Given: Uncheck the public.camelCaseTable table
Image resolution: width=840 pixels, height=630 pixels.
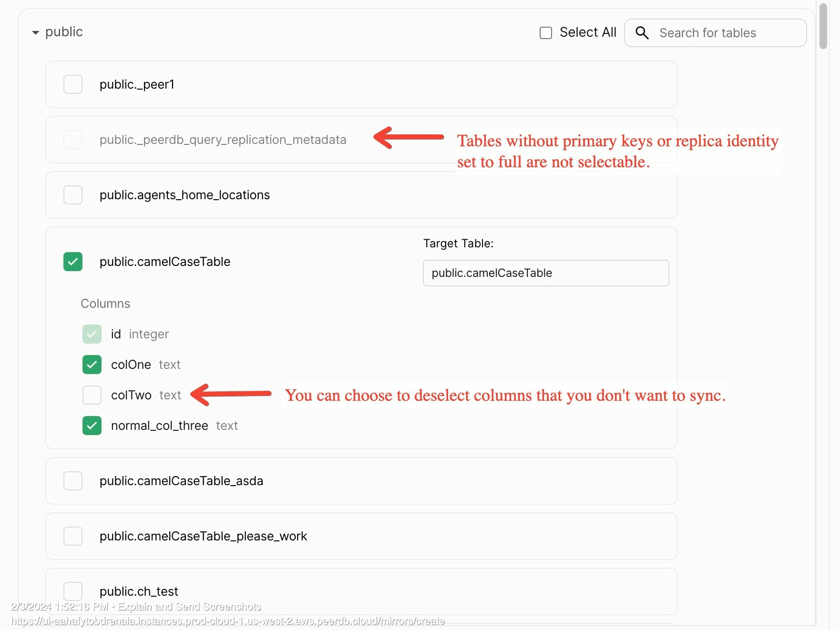Looking at the screenshot, I should click(73, 262).
